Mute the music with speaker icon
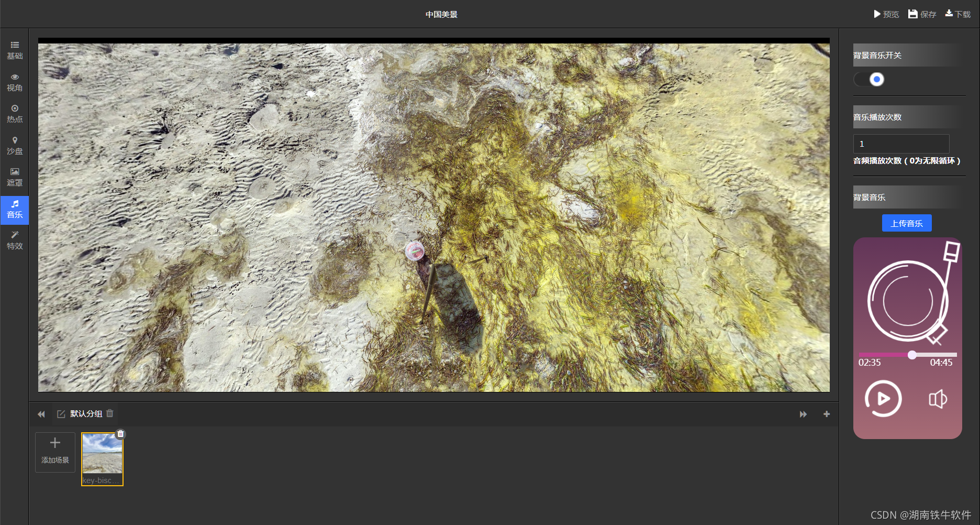 [x=938, y=399]
